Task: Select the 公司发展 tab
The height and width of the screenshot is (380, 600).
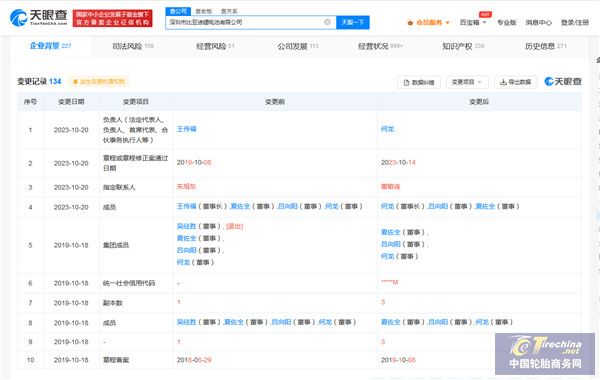Action: pos(298,46)
